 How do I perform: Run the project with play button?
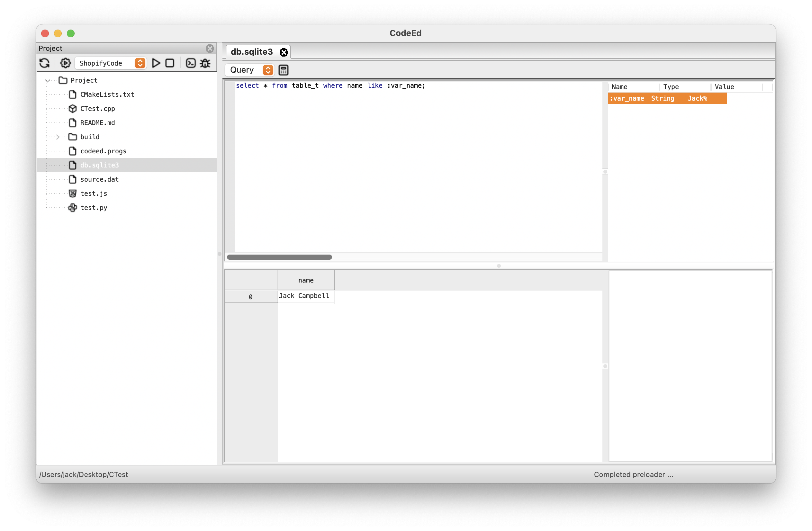tap(156, 63)
